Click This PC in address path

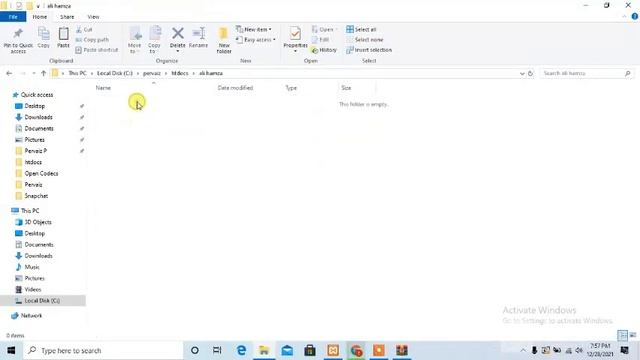point(77,73)
